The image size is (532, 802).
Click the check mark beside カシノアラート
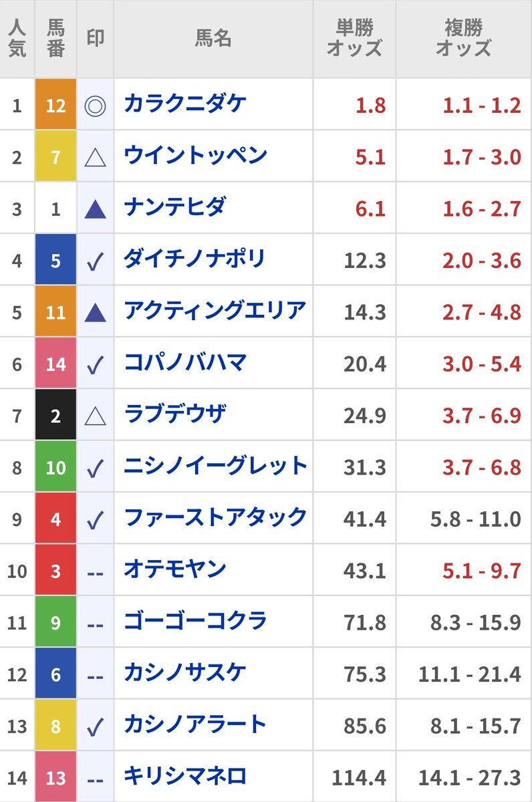tap(96, 726)
